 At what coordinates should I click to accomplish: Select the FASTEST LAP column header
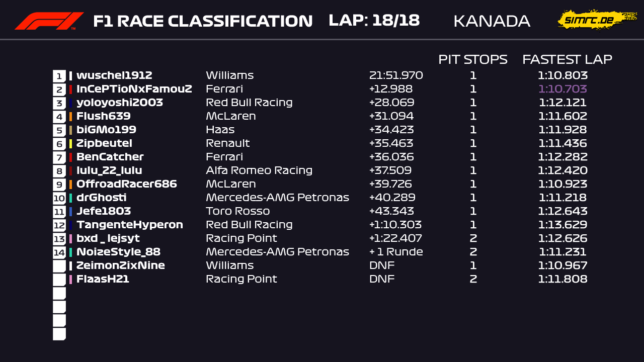567,59
